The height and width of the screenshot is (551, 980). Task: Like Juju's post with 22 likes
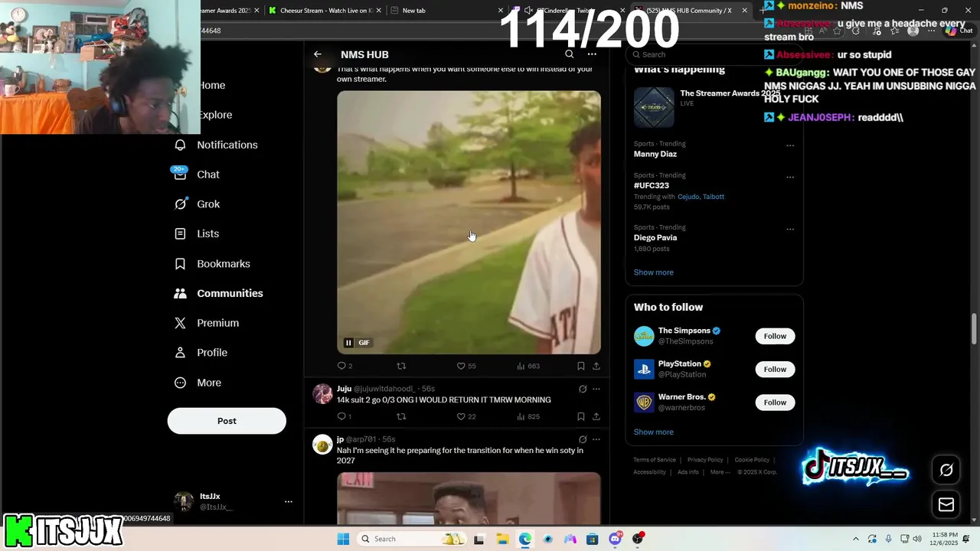pyautogui.click(x=466, y=416)
